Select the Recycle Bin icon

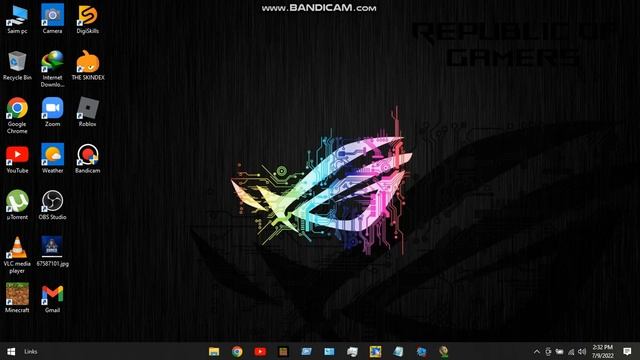coord(17,66)
